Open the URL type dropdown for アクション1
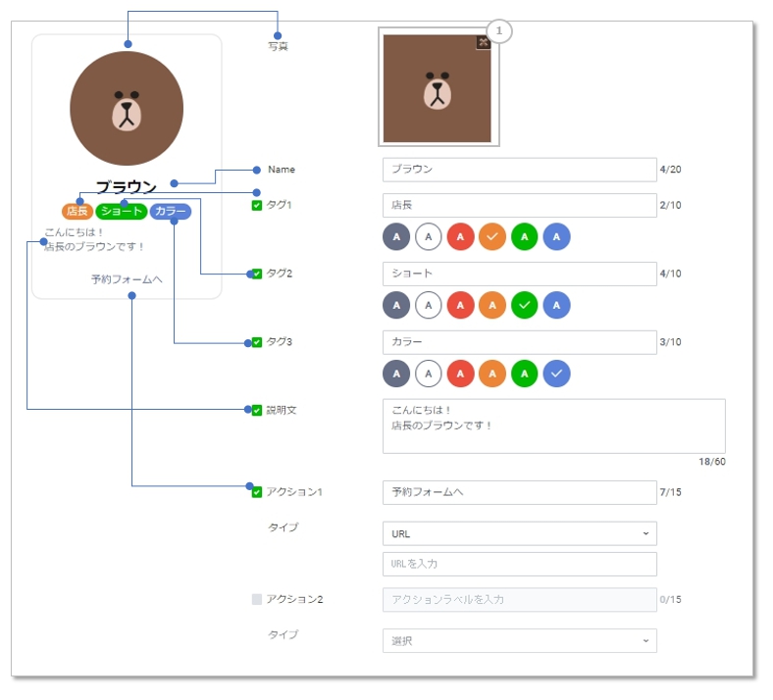 point(519,533)
